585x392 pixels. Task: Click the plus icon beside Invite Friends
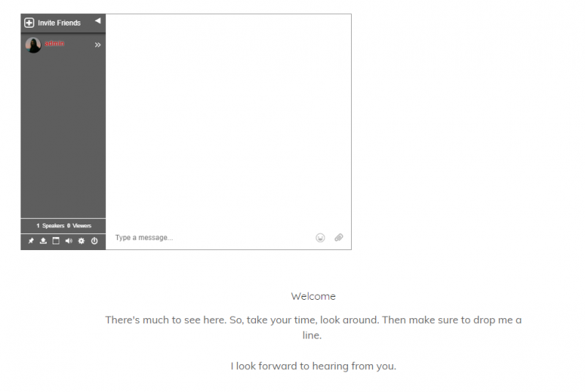pyautogui.click(x=29, y=23)
